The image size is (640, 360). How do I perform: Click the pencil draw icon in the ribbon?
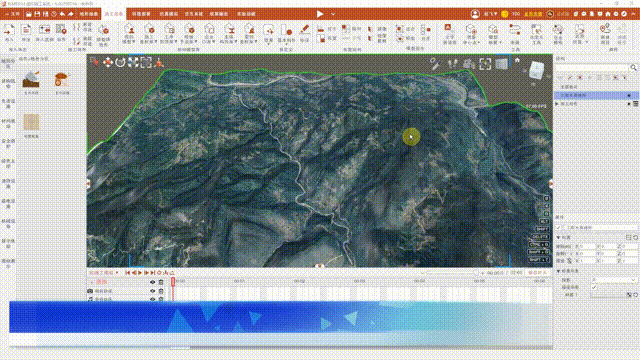tap(304, 30)
